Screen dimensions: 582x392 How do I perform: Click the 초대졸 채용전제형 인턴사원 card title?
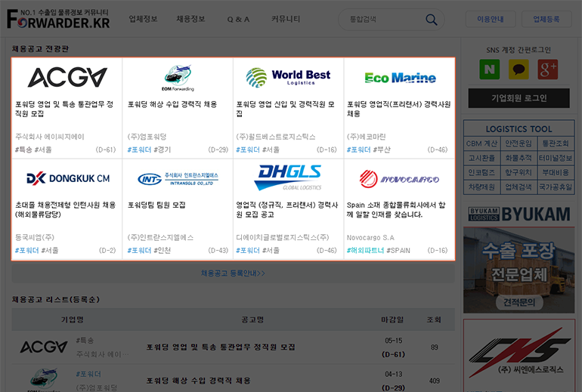pyautogui.click(x=65, y=209)
